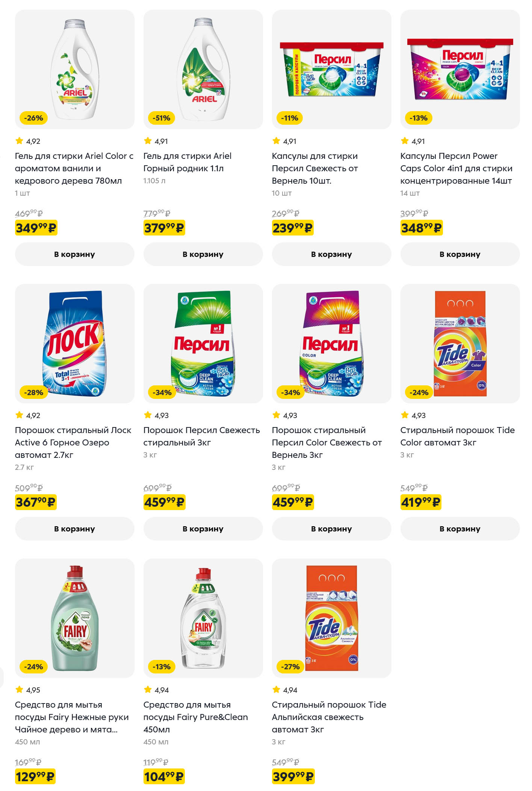Open Порошок Персил Color Свежесть от Вернель title
The height and width of the screenshot is (791, 532).
click(327, 442)
